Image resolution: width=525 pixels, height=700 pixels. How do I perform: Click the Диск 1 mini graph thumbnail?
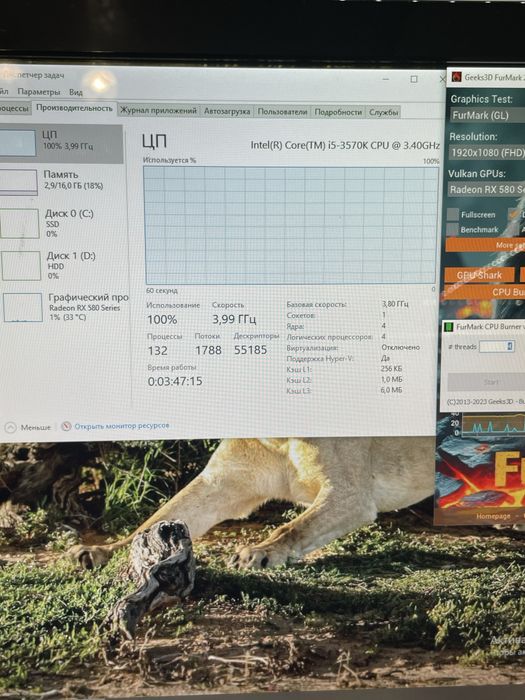pos(21,266)
